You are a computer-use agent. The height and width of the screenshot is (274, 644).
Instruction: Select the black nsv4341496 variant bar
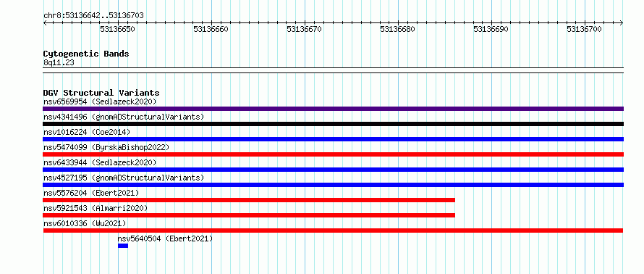[x=333, y=124]
